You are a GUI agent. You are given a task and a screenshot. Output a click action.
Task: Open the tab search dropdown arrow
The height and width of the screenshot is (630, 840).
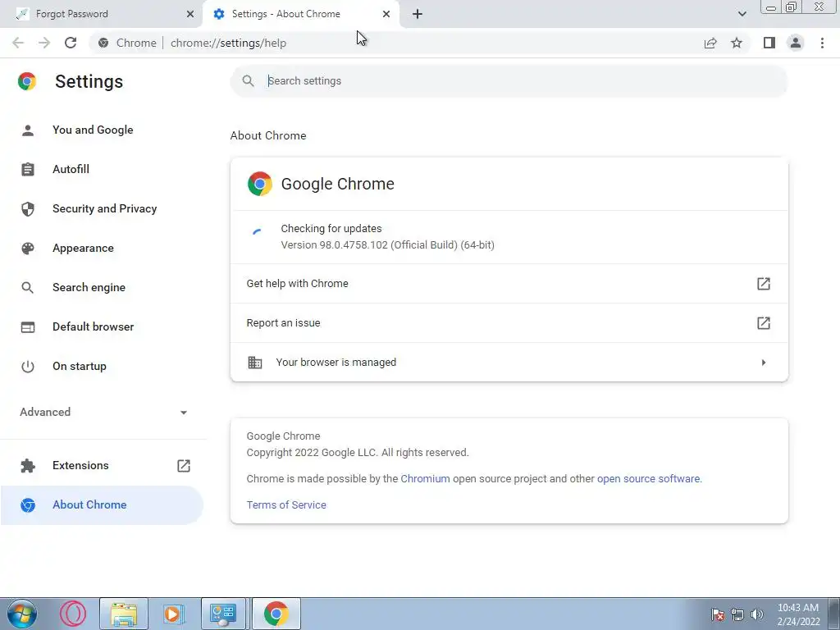pyautogui.click(x=742, y=14)
